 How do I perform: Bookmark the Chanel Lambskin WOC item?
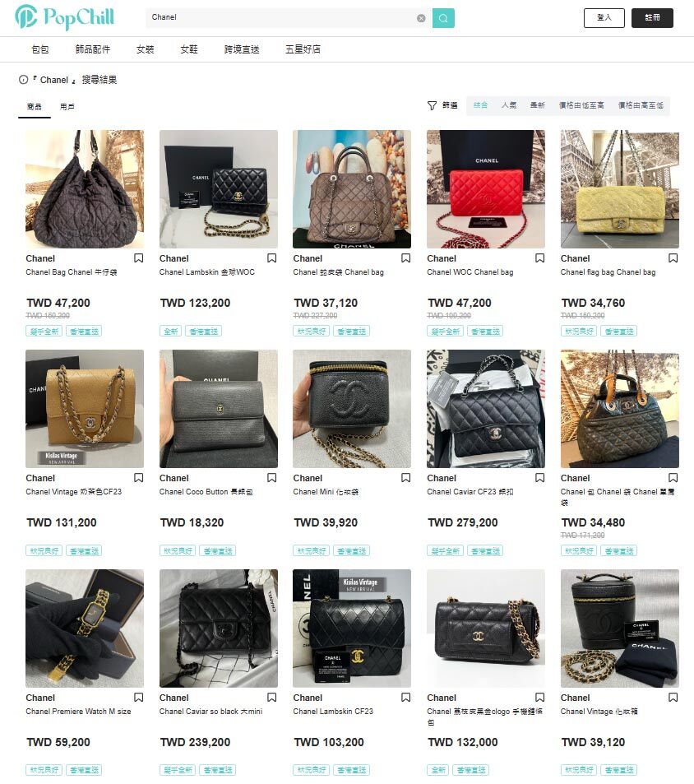(272, 258)
